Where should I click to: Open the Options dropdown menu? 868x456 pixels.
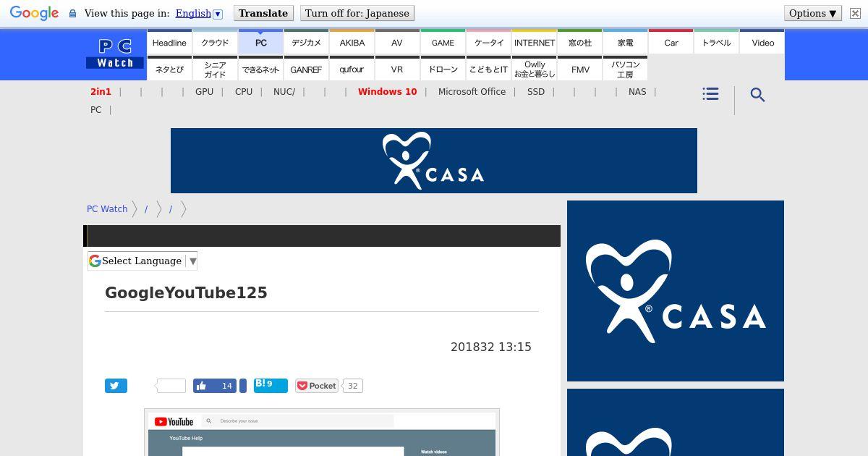[x=813, y=13]
